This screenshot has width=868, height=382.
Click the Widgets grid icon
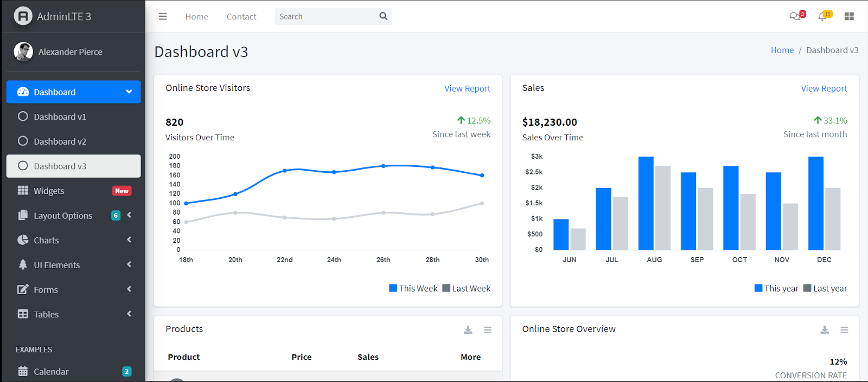tap(23, 190)
